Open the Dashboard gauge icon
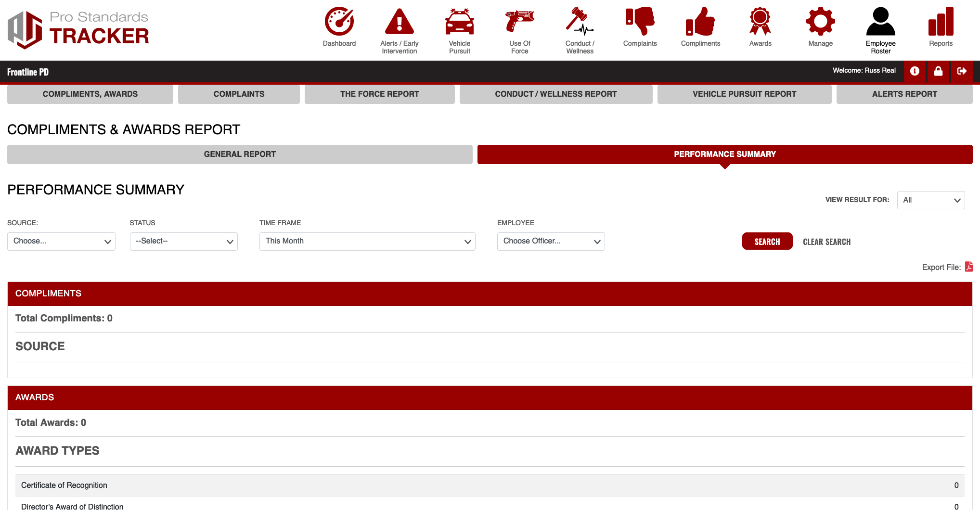The image size is (980, 510). [x=339, y=22]
